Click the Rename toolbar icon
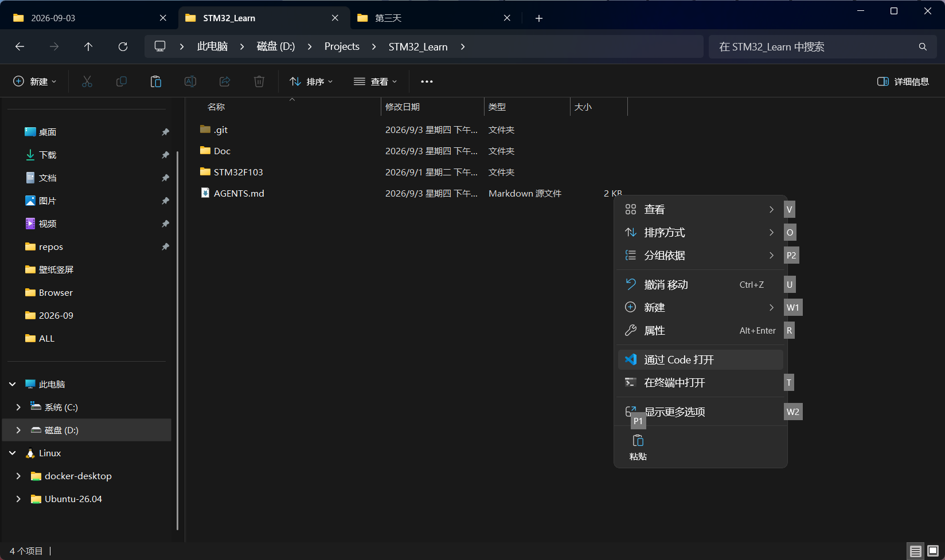Image resolution: width=945 pixels, height=560 pixels. (x=190, y=81)
